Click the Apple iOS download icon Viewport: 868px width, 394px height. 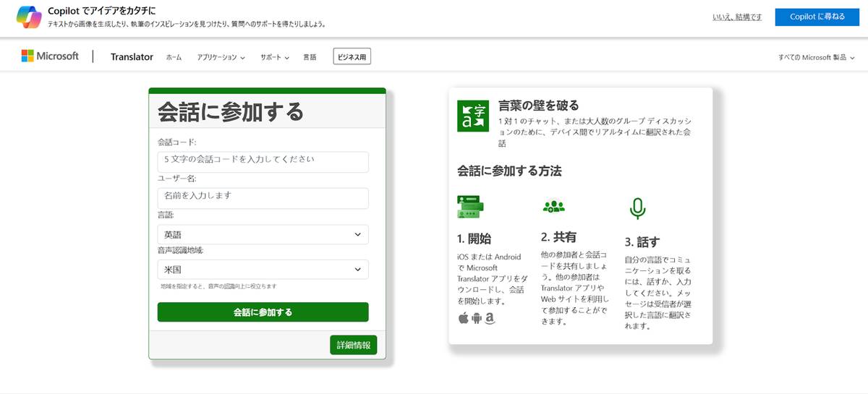[x=464, y=317]
